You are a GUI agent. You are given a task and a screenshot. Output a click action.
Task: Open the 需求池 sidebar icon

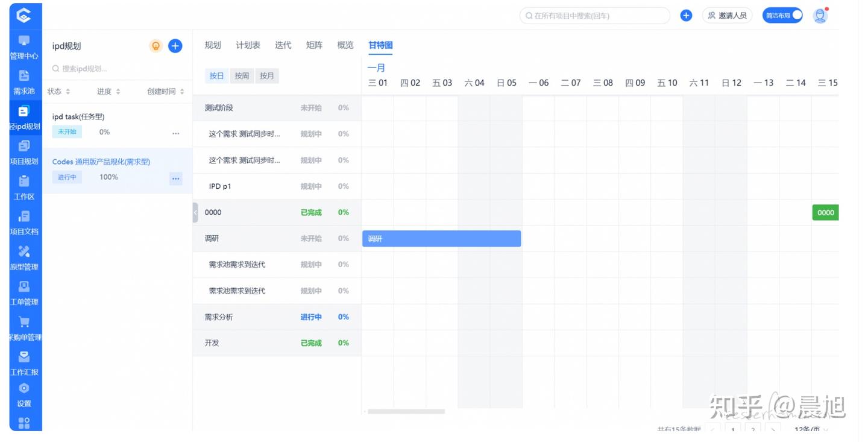coord(24,76)
